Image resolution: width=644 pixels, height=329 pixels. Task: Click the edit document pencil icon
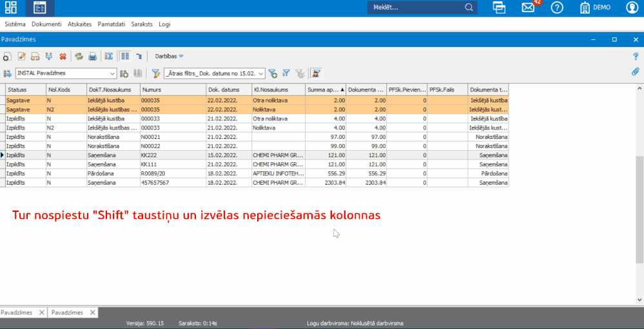[x=22, y=57]
